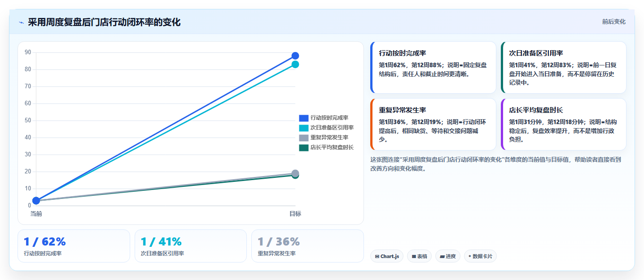Toggle 重复异常发生率 legend swatch
This screenshot has width=644, height=280.
click(x=304, y=138)
